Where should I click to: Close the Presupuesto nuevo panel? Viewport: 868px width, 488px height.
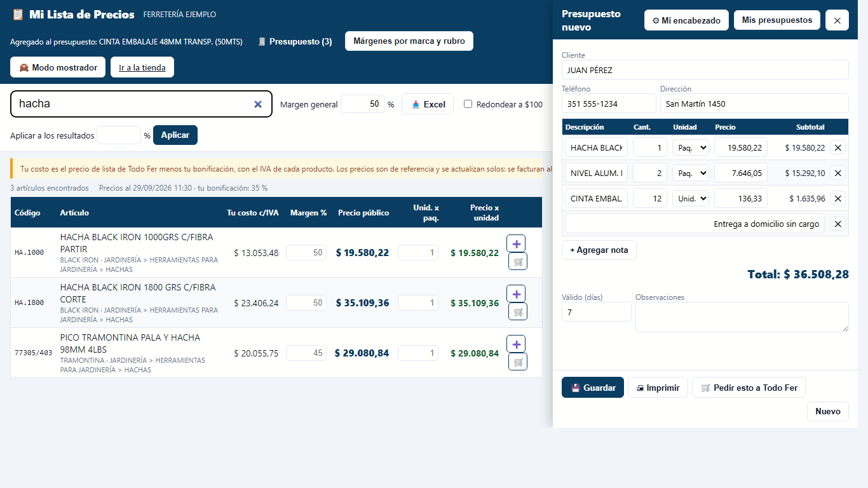coord(837,20)
